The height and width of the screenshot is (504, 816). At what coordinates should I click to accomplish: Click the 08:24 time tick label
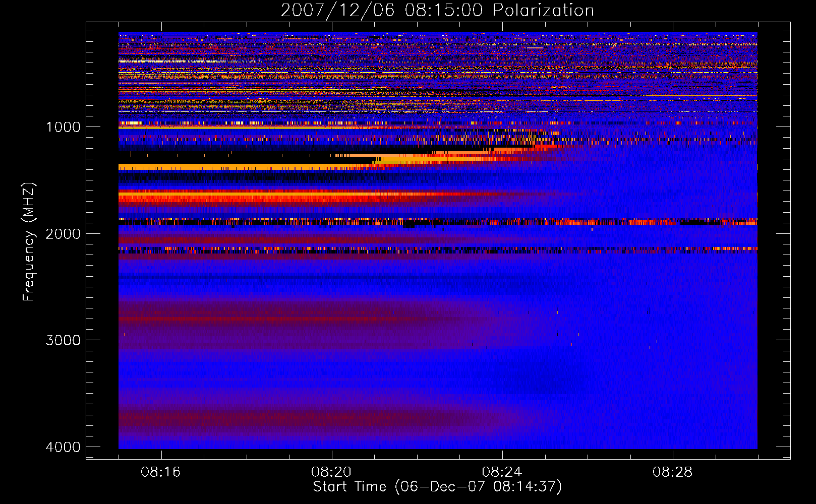502,472
